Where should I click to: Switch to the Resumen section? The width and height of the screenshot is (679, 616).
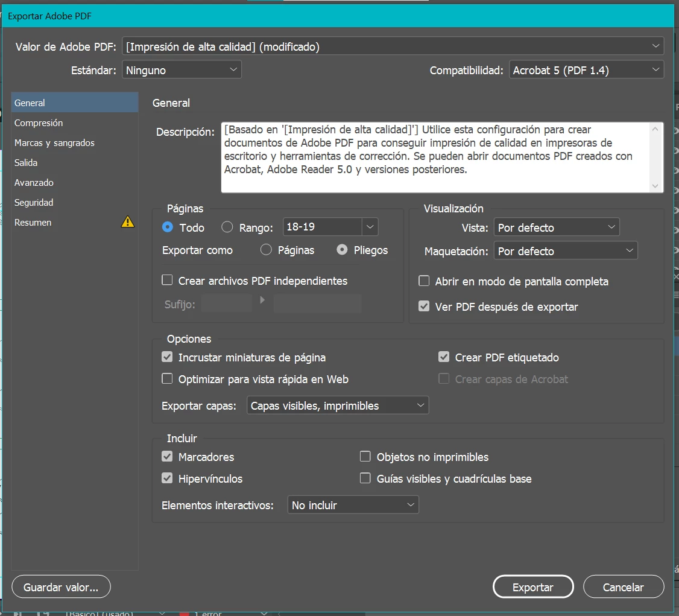[75, 222]
